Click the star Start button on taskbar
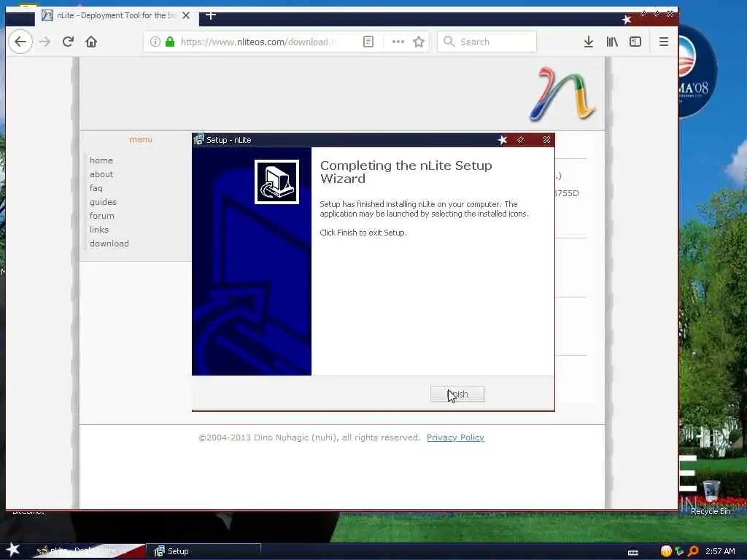The image size is (747, 560). (13, 550)
